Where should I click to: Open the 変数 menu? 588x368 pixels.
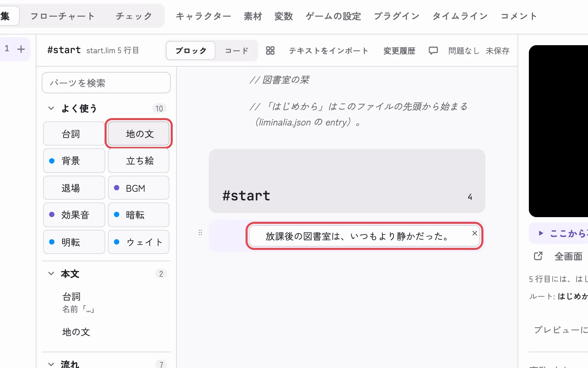click(284, 16)
